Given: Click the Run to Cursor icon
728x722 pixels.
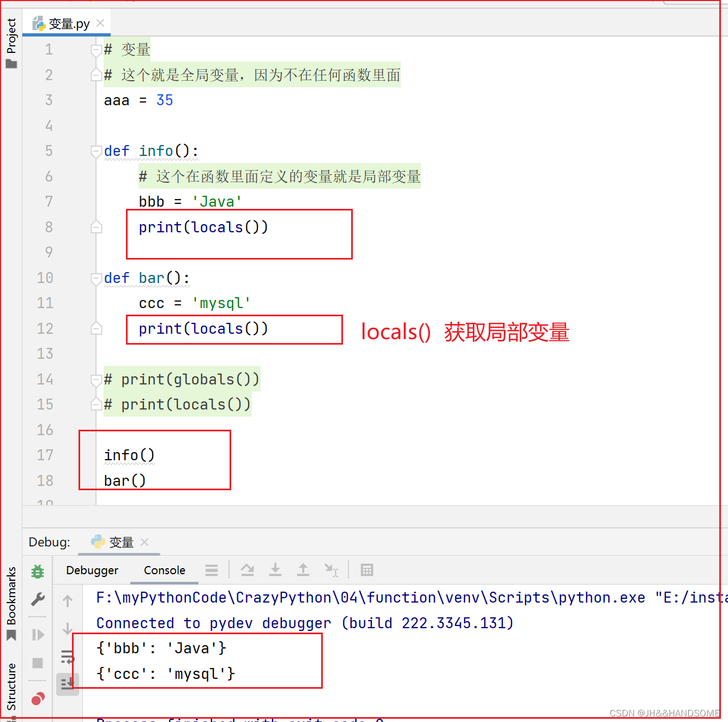Looking at the screenshot, I should pyautogui.click(x=332, y=570).
